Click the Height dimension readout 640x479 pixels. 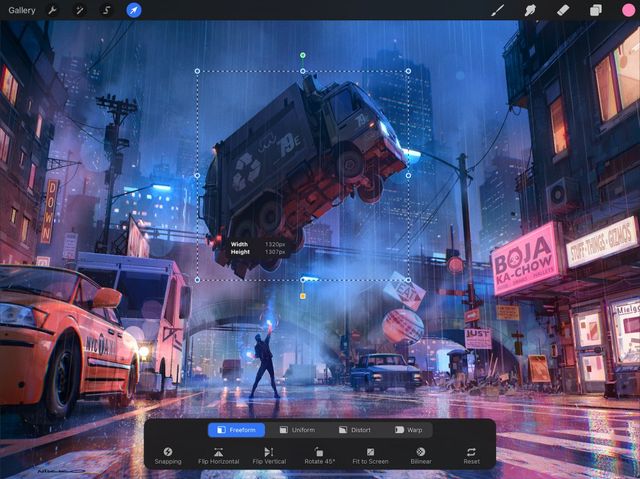click(258, 252)
